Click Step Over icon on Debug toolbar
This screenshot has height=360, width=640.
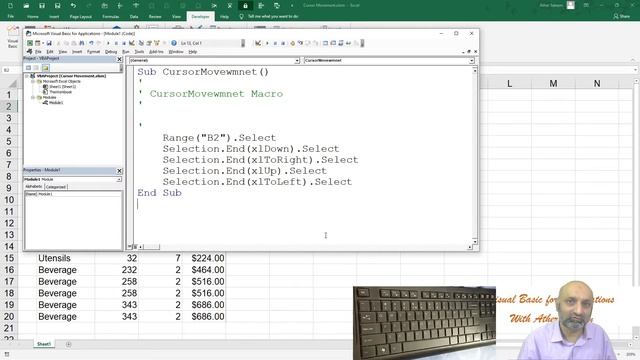[x=308, y=43]
